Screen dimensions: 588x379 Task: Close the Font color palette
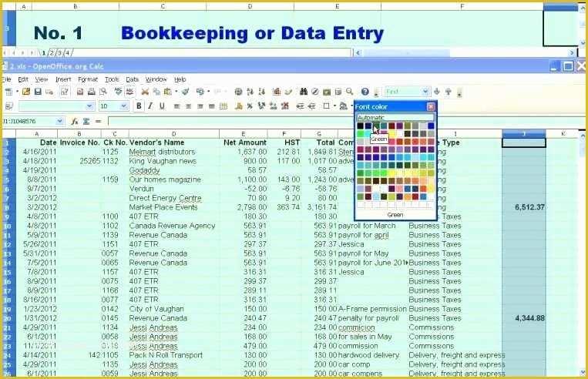(431, 107)
